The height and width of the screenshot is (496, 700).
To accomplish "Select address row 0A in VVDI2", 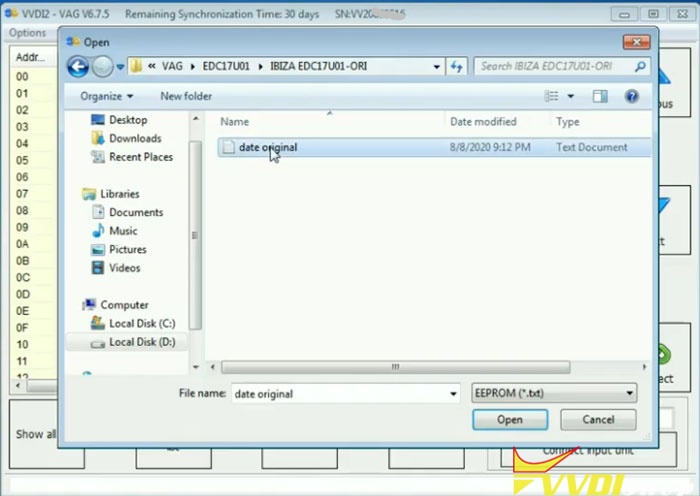I will pyautogui.click(x=22, y=244).
